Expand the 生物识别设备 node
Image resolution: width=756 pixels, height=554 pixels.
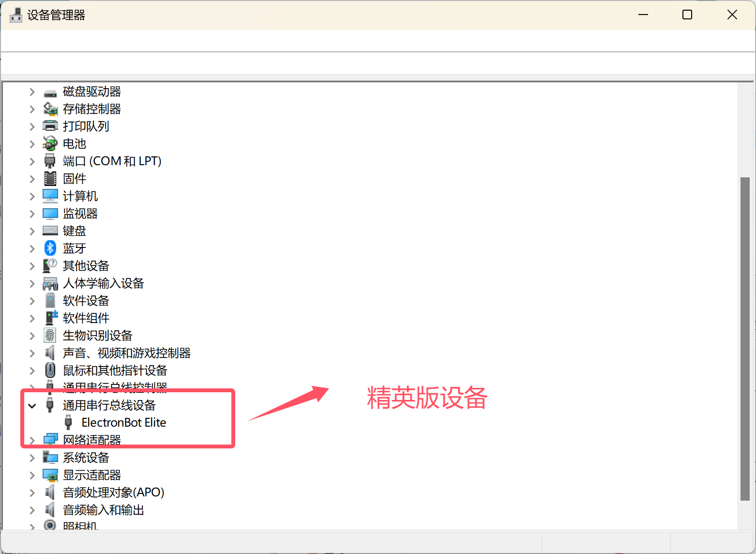pyautogui.click(x=32, y=336)
